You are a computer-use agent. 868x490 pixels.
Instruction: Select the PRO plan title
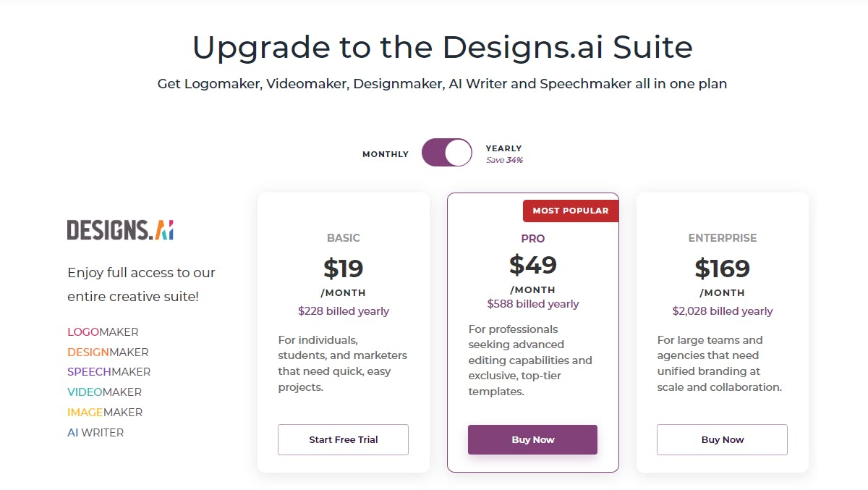[x=532, y=239]
